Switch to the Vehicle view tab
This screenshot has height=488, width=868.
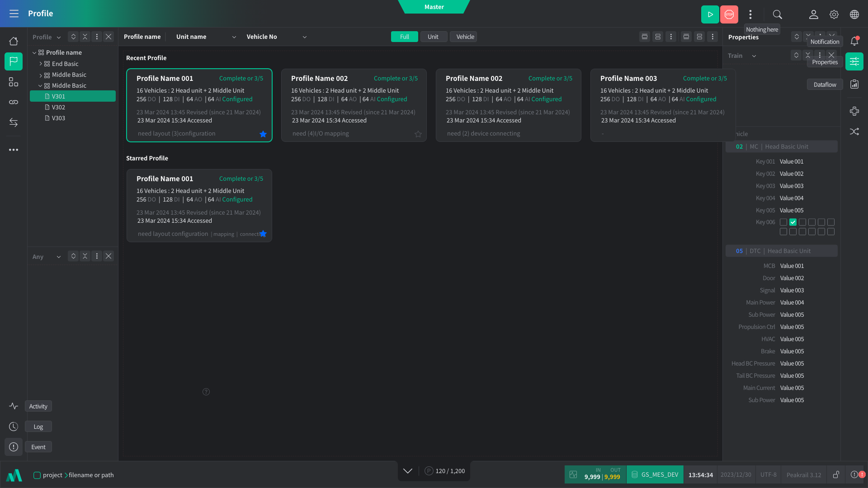point(465,37)
